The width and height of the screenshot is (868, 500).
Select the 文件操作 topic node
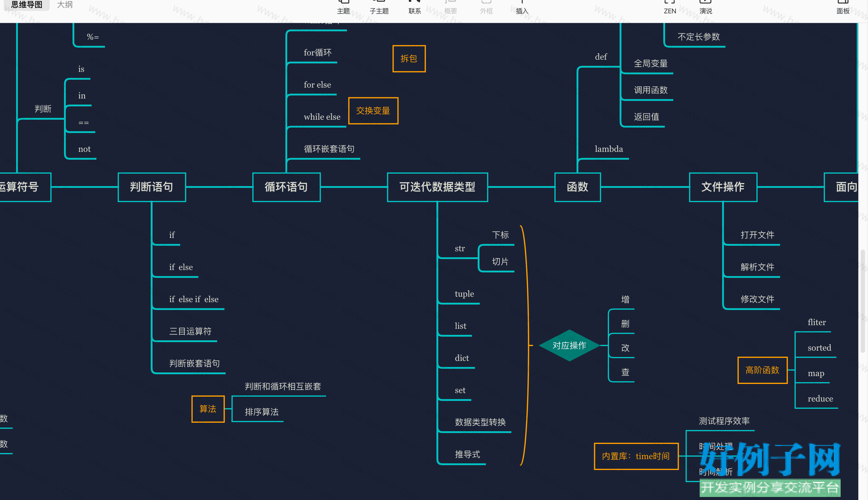(723, 187)
